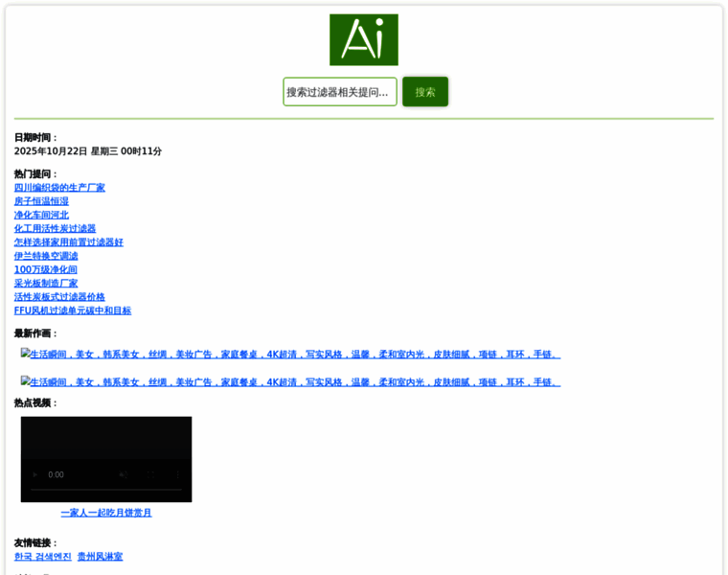Open the 净化车间河北 link
The image size is (728, 575).
pyautogui.click(x=41, y=215)
